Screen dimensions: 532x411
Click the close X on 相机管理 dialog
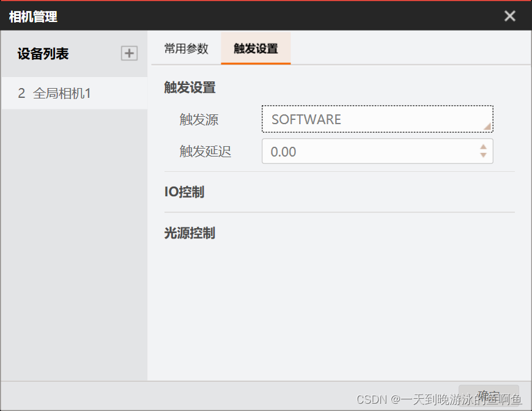[510, 17]
